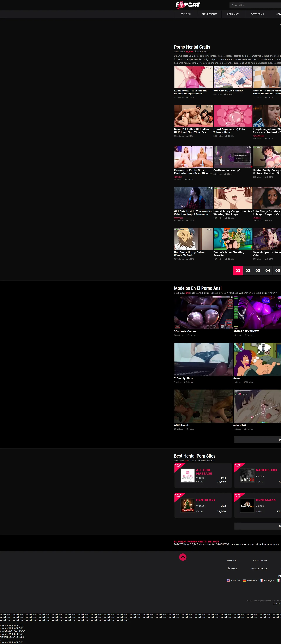Go to pagination page 04
281x644 pixels.
[x=268, y=271]
